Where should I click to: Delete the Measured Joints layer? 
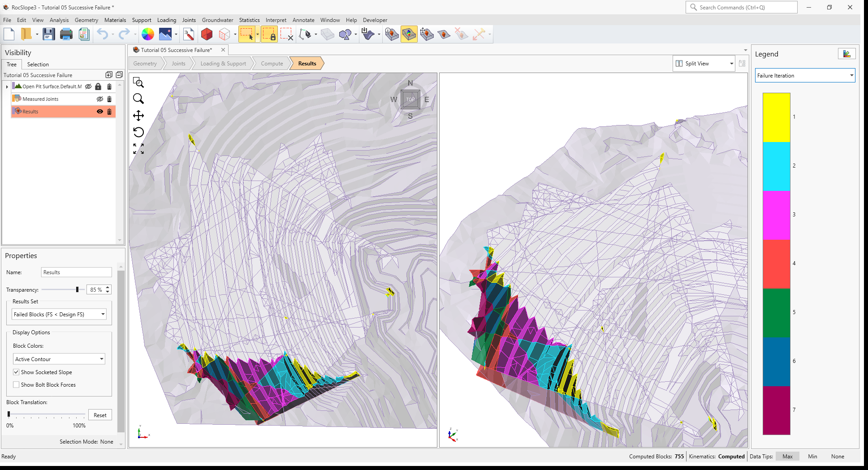click(109, 99)
